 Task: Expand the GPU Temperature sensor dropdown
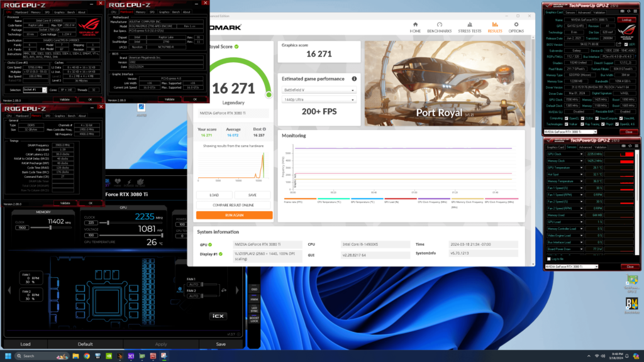581,168
